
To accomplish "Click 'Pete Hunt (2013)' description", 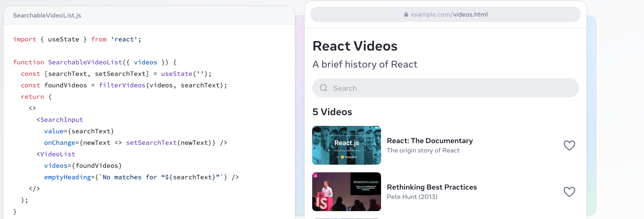I will click(x=412, y=197).
